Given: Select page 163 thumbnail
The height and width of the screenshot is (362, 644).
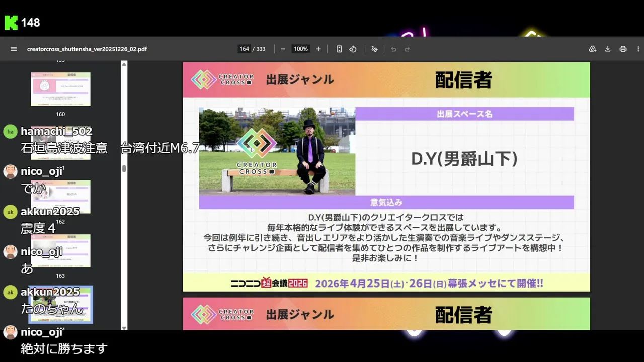Looking at the screenshot, I should pos(60,250).
